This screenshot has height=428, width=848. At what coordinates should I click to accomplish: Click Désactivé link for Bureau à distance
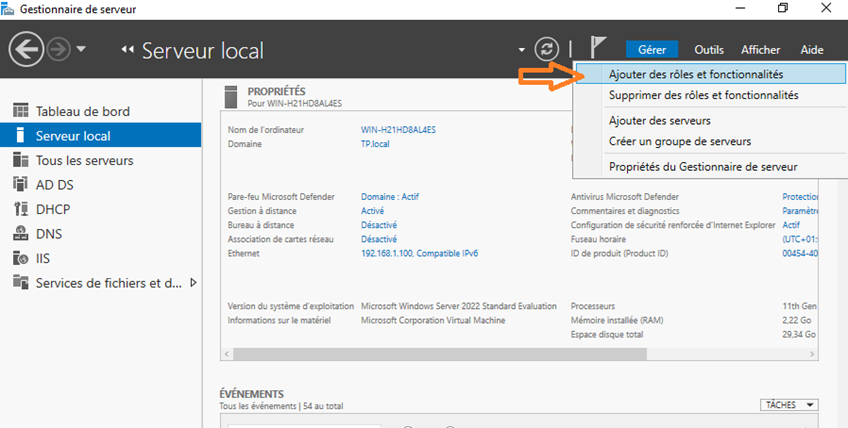click(379, 225)
